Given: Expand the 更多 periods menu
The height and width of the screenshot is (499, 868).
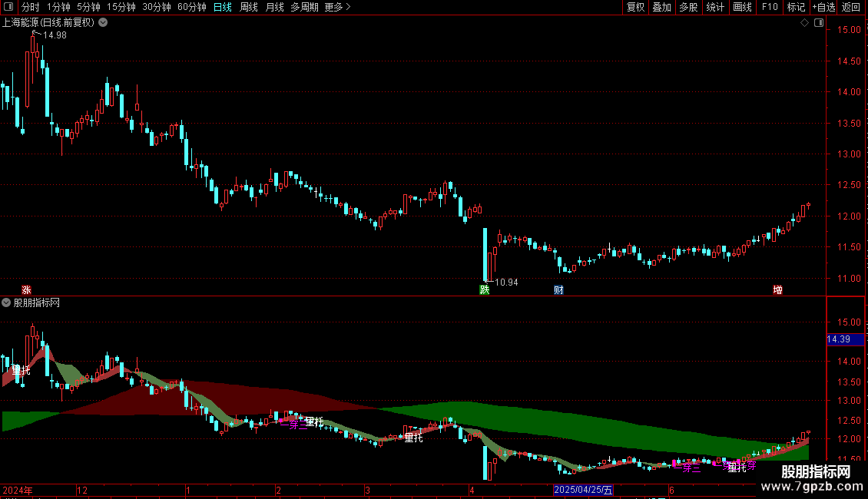Looking at the screenshot, I should (x=337, y=7).
